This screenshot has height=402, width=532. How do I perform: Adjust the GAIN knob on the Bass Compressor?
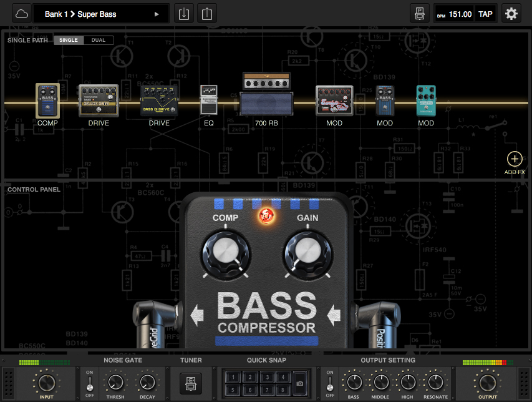[x=307, y=255]
